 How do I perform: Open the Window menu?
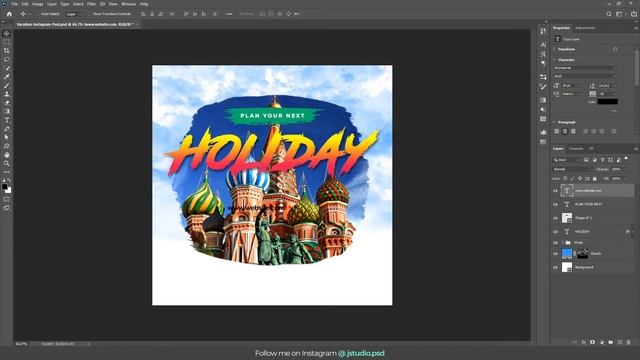(x=128, y=4)
